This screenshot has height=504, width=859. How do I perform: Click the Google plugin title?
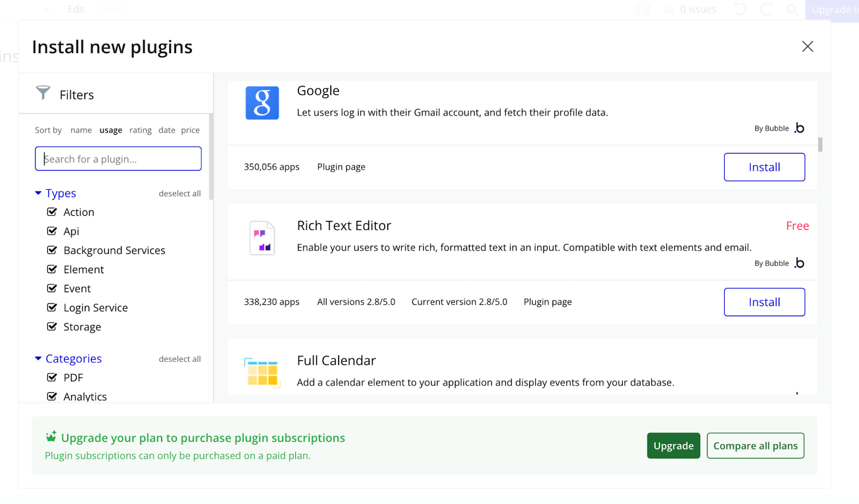[318, 91]
